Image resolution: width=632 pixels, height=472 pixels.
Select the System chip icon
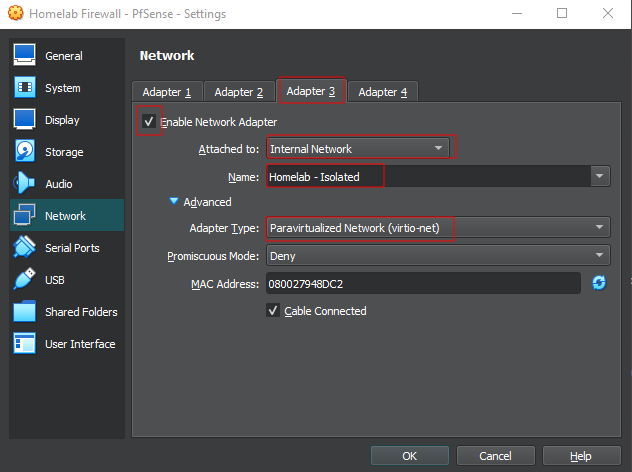[25, 87]
